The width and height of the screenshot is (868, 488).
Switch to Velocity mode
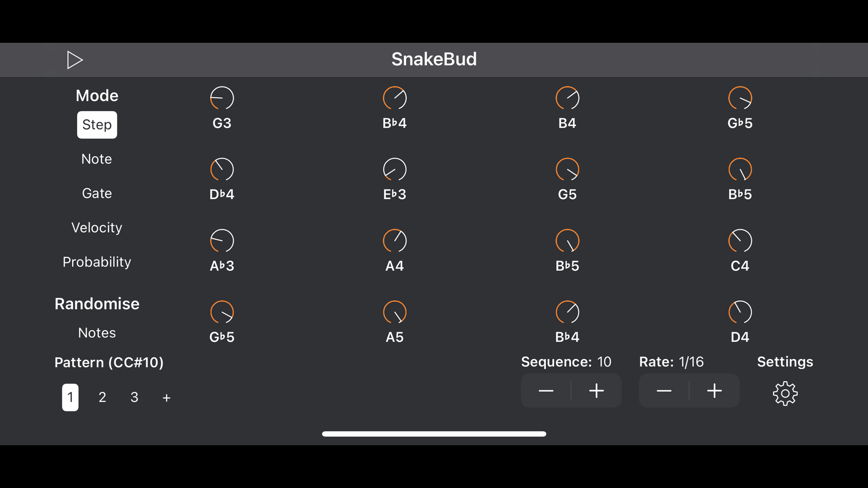97,227
